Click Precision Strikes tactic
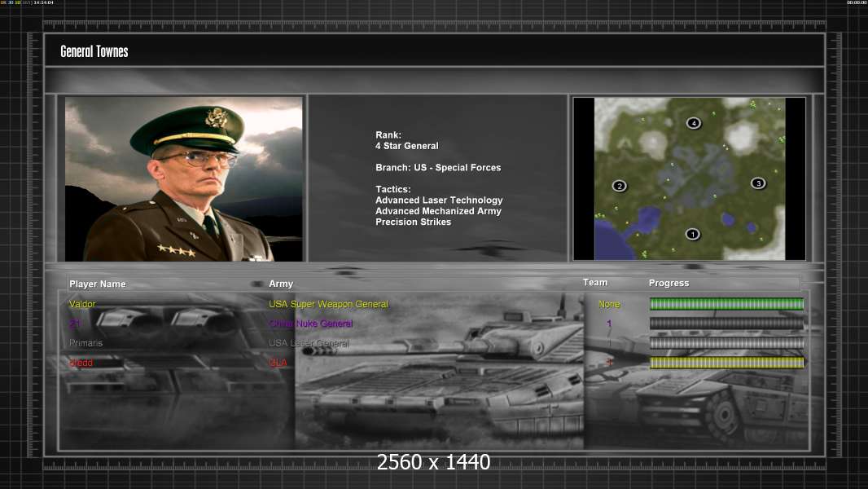 pyautogui.click(x=413, y=222)
